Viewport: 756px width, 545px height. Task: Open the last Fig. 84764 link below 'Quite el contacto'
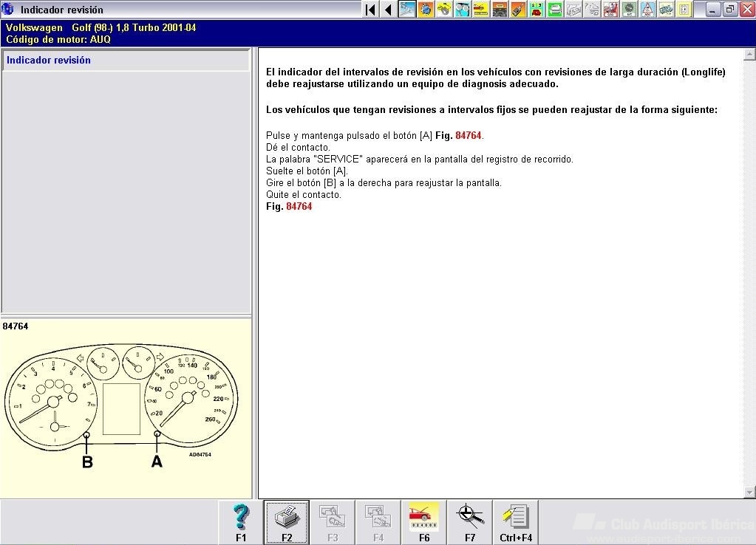[299, 207]
